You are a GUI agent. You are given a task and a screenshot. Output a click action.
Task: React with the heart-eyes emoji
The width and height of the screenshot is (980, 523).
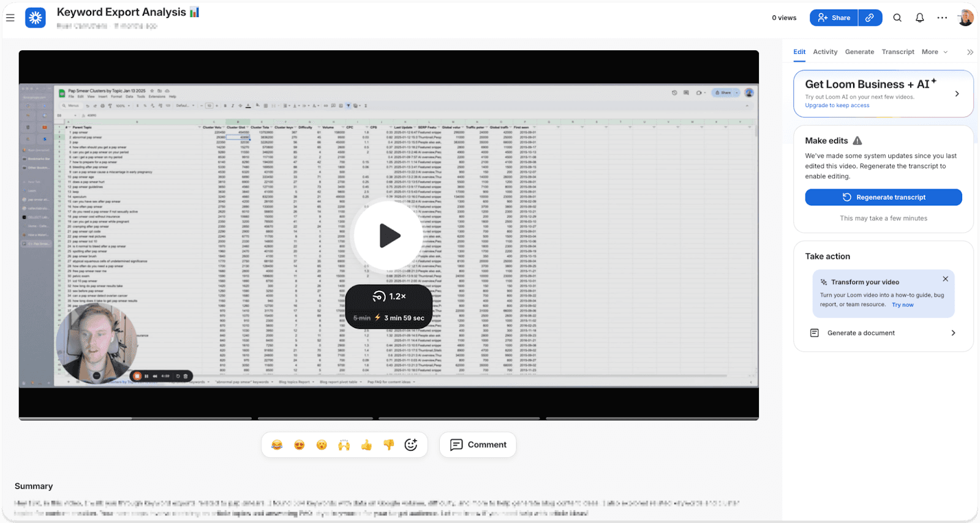[299, 445]
